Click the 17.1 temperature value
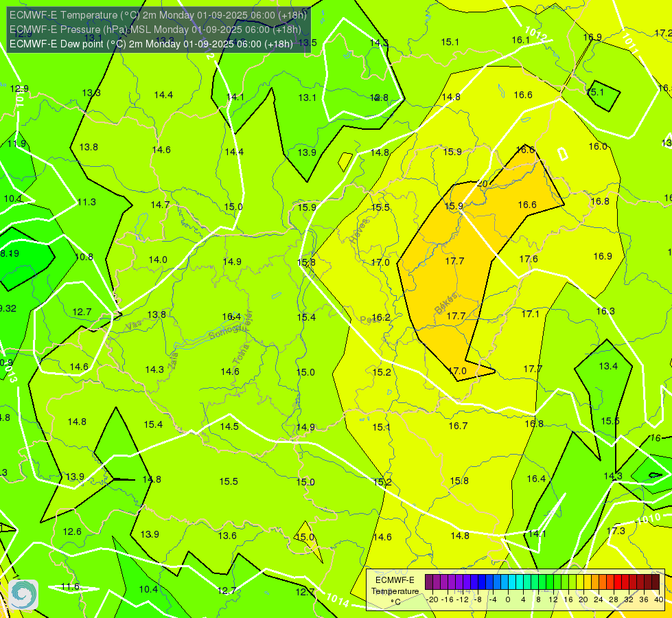This screenshot has height=618, width=672. pyautogui.click(x=530, y=314)
